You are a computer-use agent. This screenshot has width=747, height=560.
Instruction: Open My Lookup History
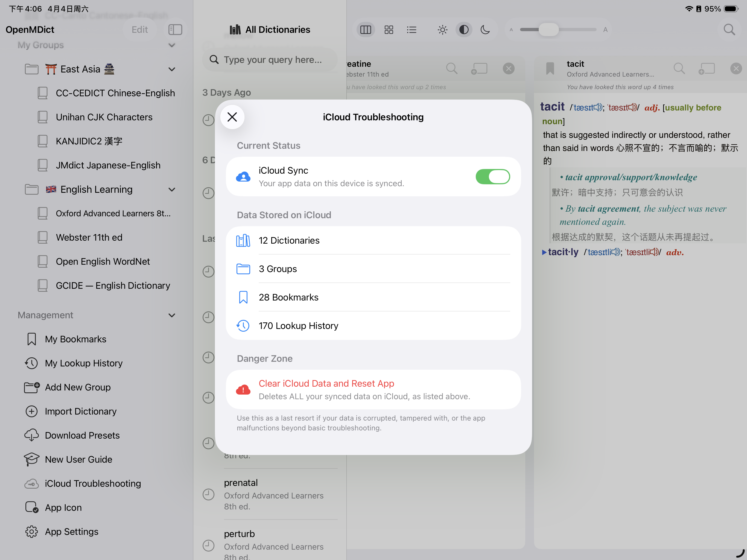pyautogui.click(x=83, y=363)
